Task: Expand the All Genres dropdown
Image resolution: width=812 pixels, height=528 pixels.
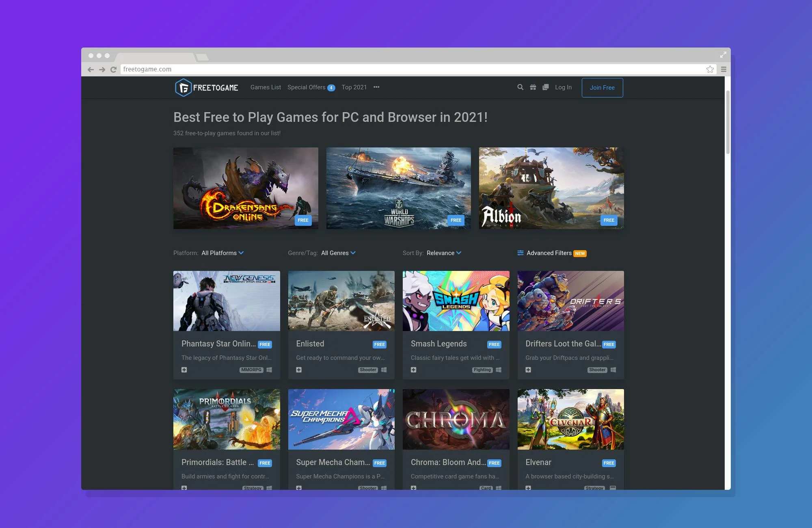Action: pyautogui.click(x=338, y=253)
